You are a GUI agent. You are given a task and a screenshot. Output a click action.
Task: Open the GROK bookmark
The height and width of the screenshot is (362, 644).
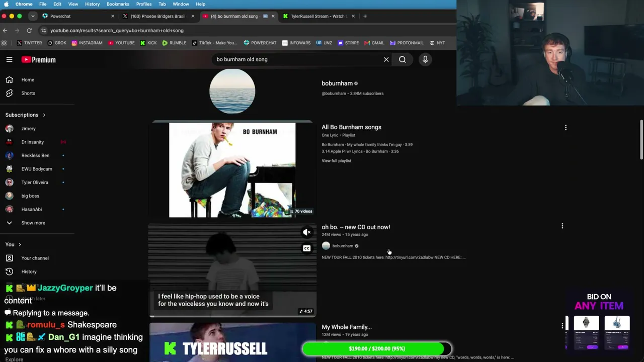pyautogui.click(x=57, y=43)
